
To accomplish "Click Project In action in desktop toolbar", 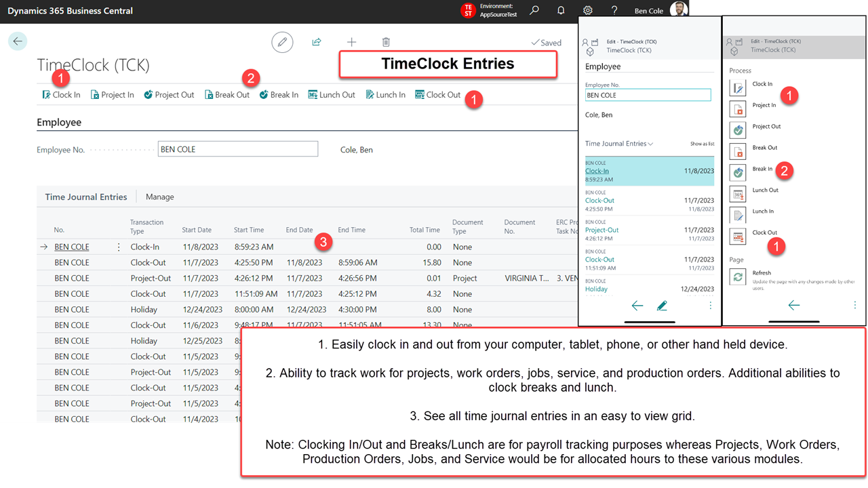I will (113, 95).
